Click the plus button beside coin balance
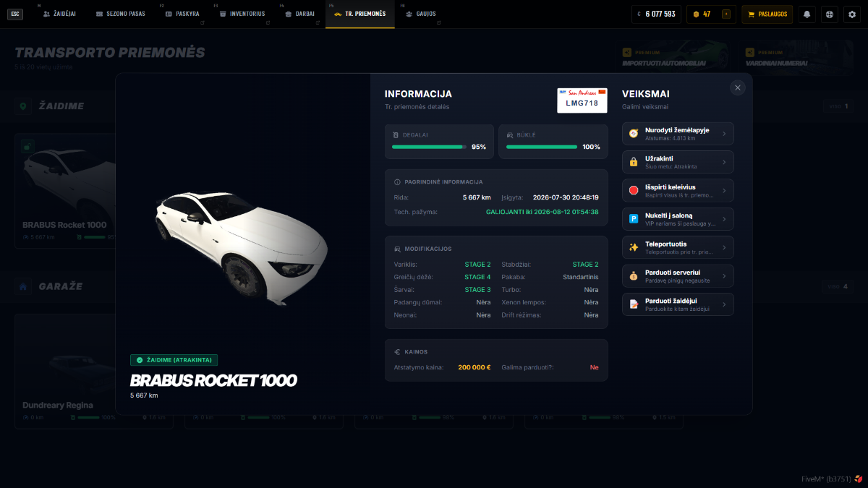868x488 pixels. tap(726, 14)
